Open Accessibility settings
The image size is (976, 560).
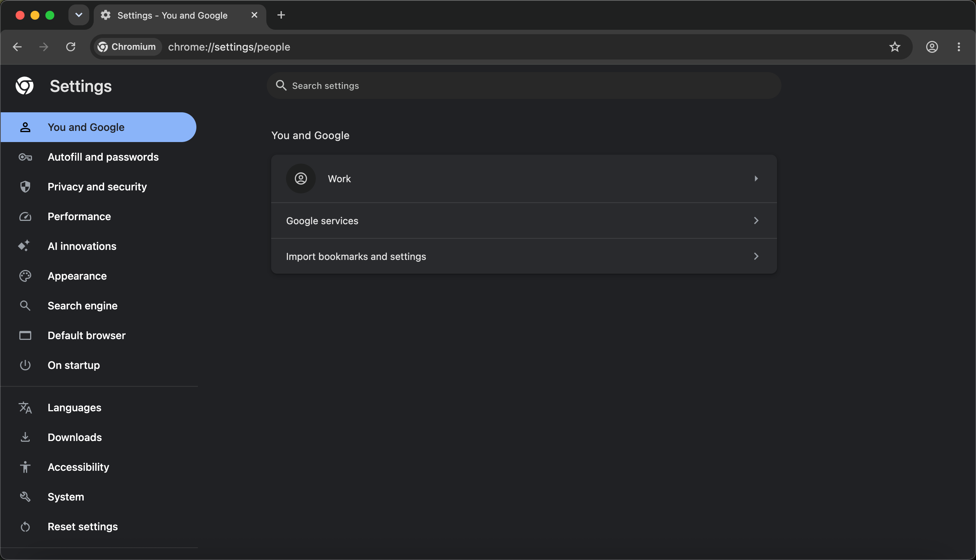99,467
